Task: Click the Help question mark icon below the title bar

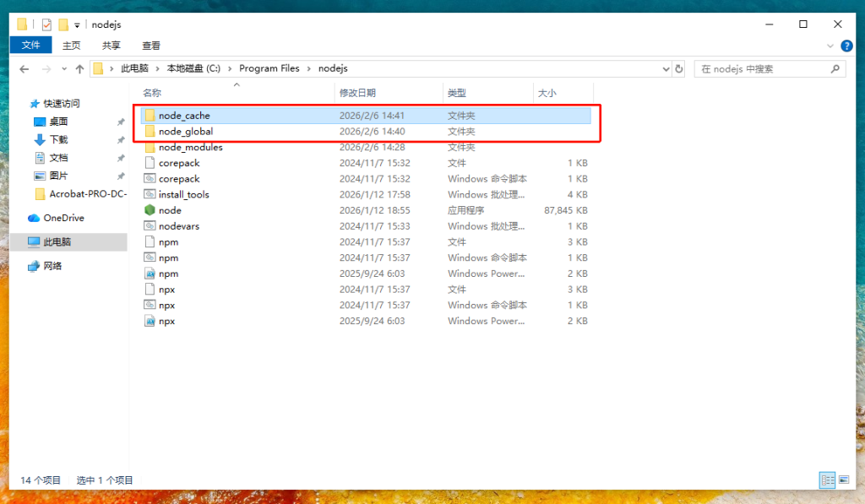Action: tap(847, 46)
